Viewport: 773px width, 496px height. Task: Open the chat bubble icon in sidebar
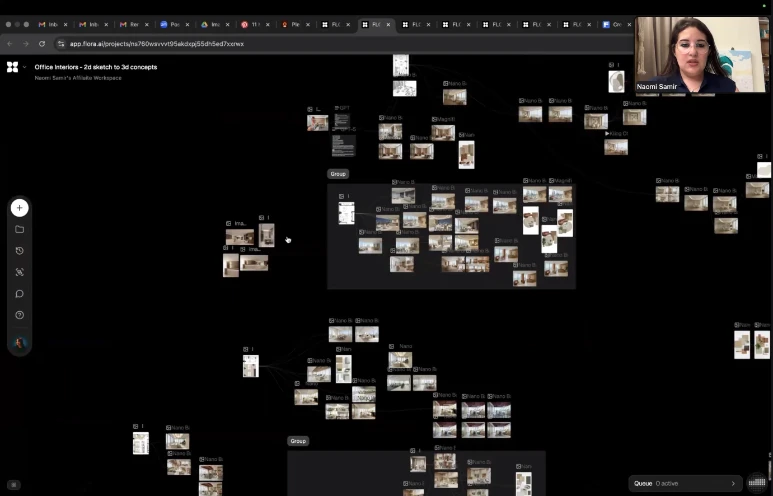pos(19,294)
